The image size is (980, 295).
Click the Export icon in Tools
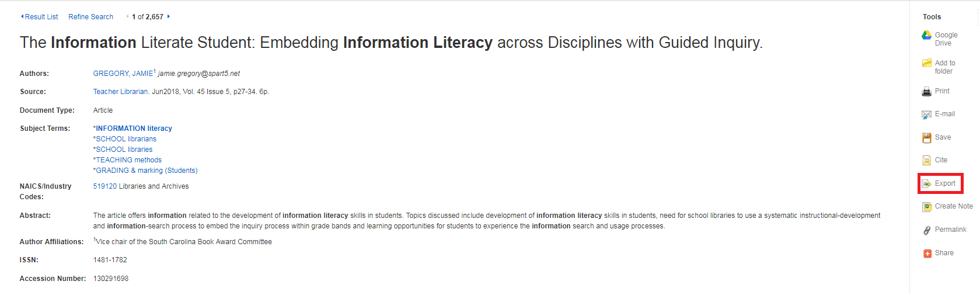926,183
